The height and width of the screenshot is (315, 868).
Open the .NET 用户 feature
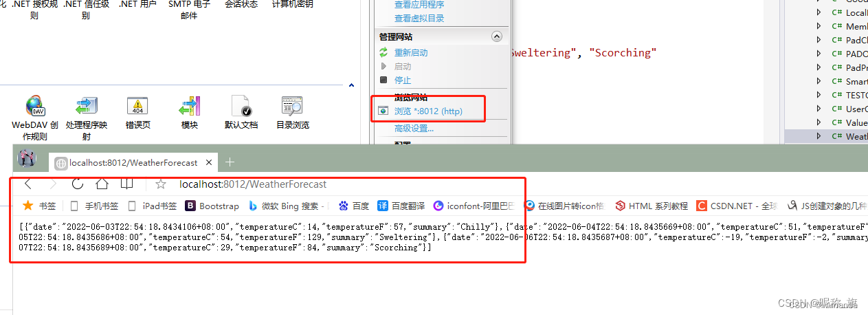[137, 5]
